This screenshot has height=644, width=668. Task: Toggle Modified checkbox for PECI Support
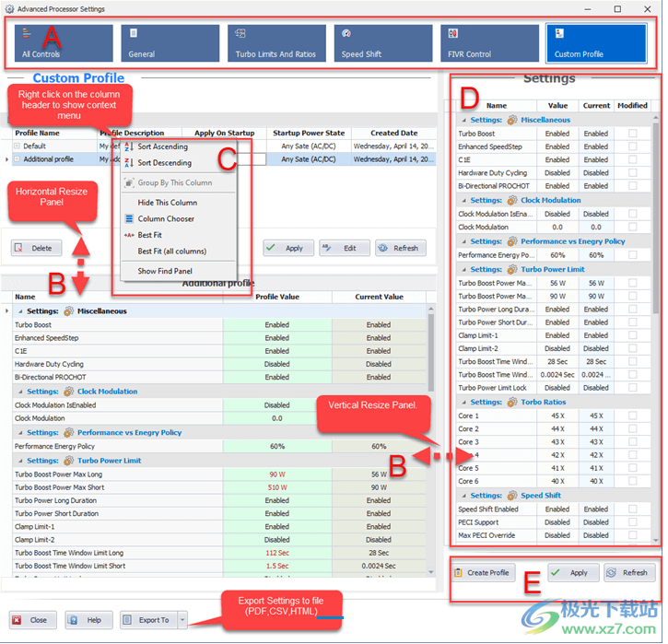click(x=633, y=522)
